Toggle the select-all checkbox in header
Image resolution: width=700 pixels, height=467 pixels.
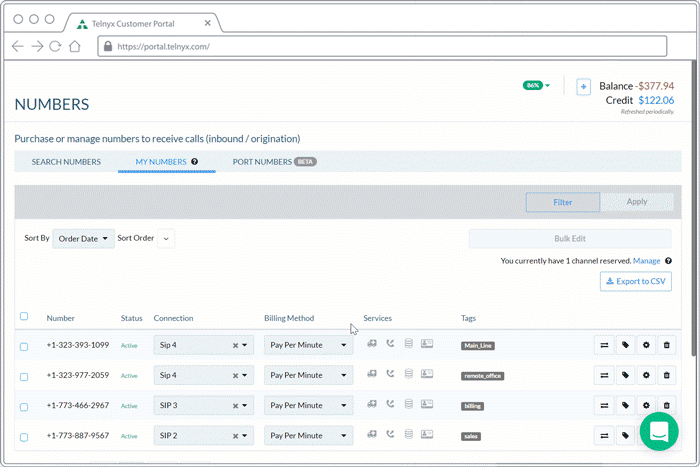click(x=24, y=316)
